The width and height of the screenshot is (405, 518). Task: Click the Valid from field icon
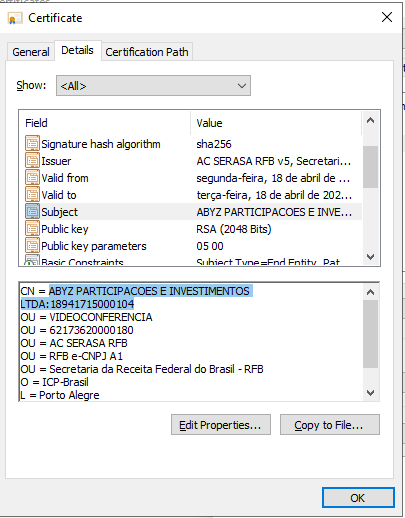tap(32, 178)
